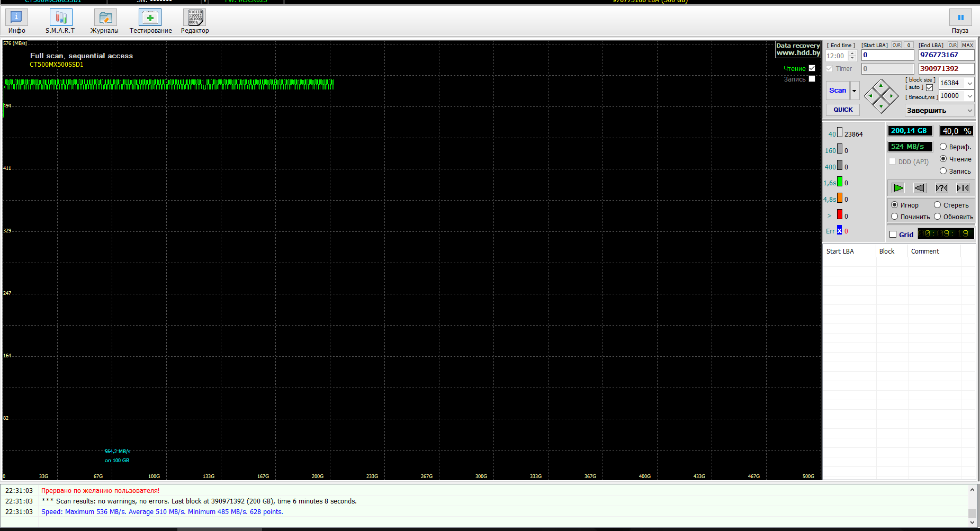Screen dimensions: 980x531
Task: Click the Start LBA 0 reset button
Action: [909, 45]
